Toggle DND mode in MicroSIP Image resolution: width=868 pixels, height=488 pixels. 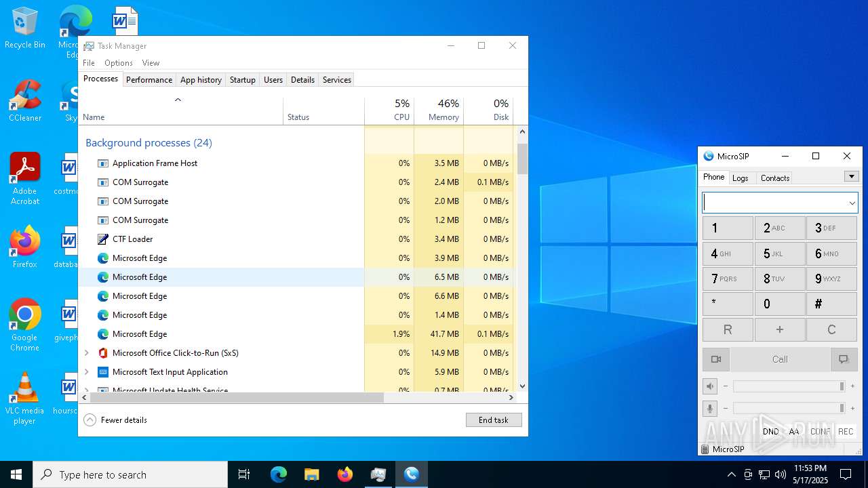click(x=770, y=432)
